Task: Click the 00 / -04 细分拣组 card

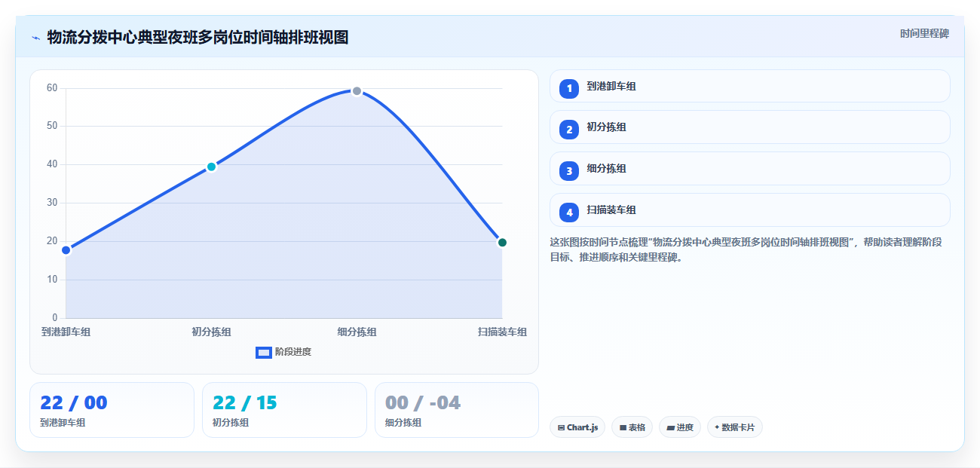Action: tap(457, 410)
